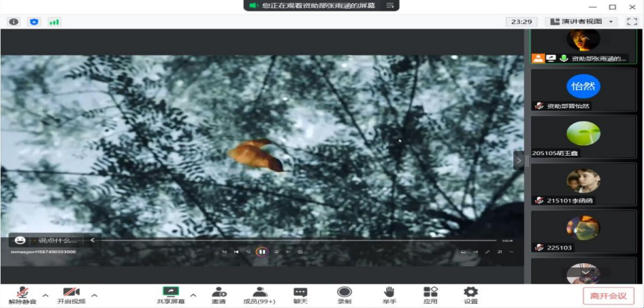Select the 怡然 blue avatar tile
644x308 pixels.
point(584,90)
